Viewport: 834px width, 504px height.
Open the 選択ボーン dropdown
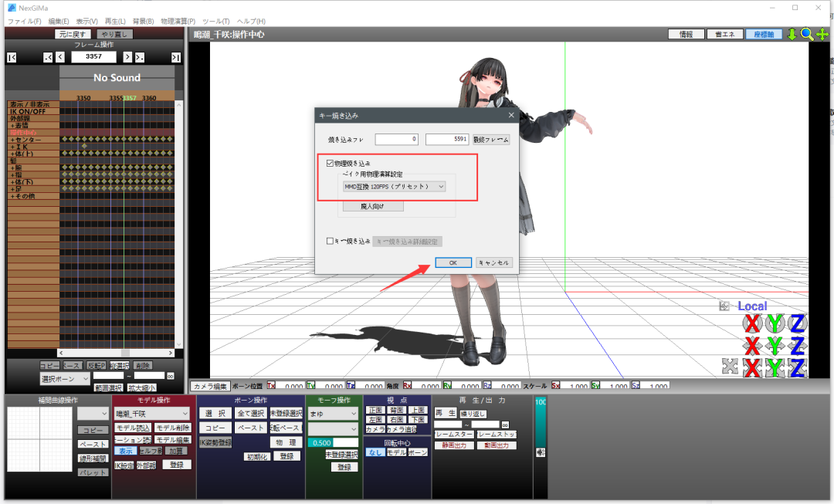(65, 378)
